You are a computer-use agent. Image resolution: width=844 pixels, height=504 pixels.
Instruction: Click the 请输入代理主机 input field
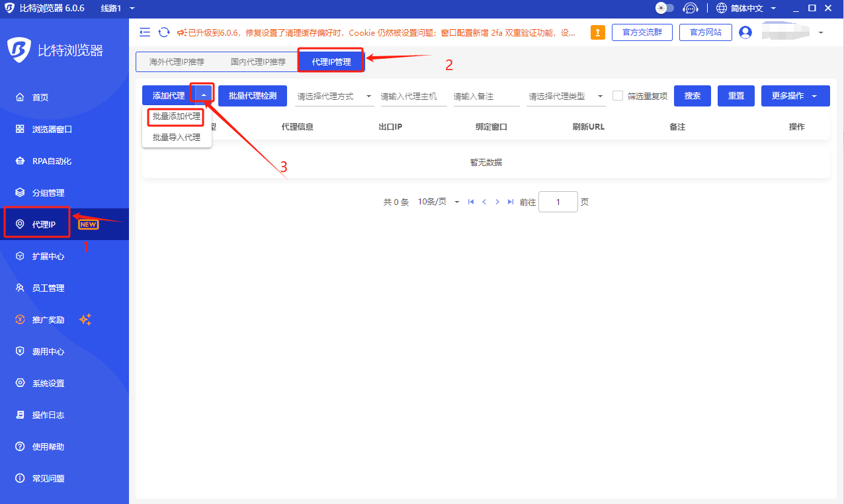[413, 97]
